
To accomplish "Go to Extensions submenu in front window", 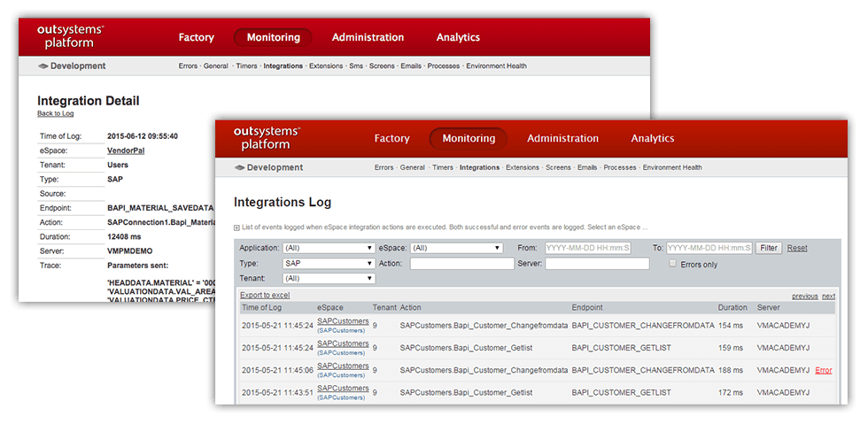I will 522,167.
